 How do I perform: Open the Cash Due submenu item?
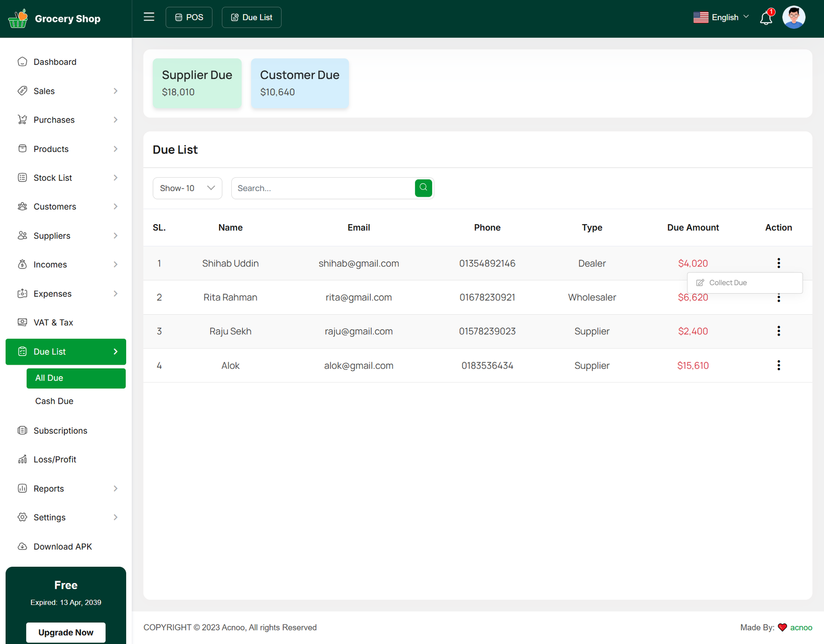tap(54, 401)
